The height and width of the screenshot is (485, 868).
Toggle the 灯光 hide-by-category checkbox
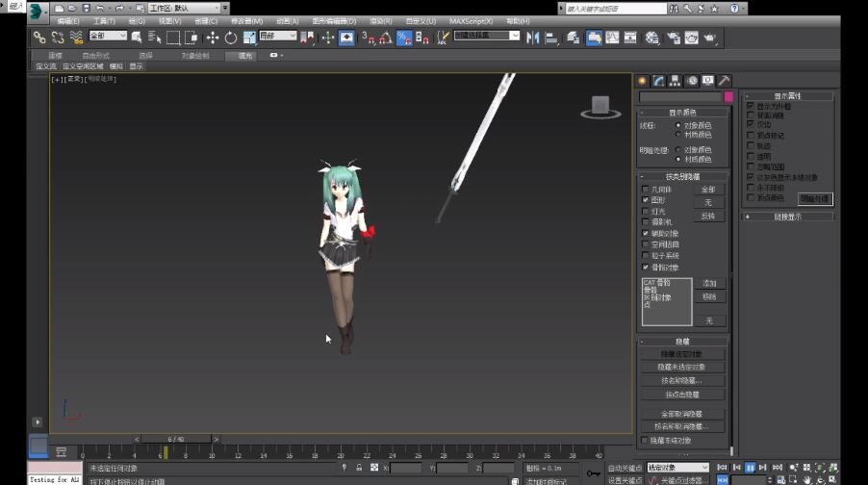[646, 212]
